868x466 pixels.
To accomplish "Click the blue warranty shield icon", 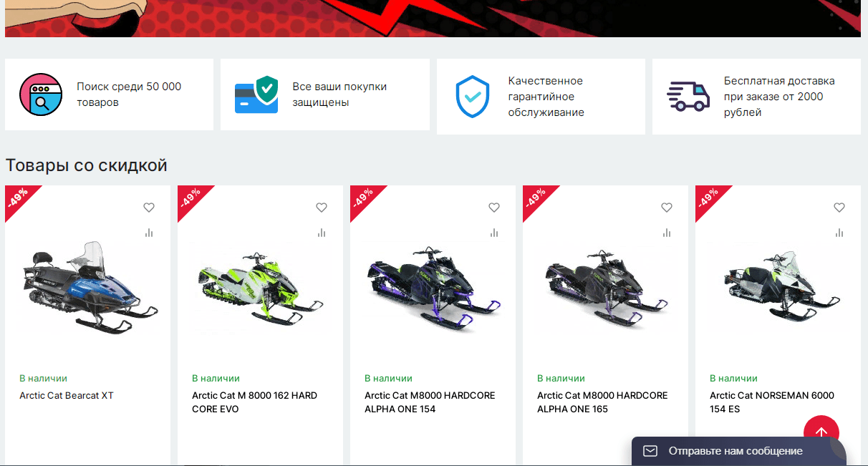I will 472,96.
